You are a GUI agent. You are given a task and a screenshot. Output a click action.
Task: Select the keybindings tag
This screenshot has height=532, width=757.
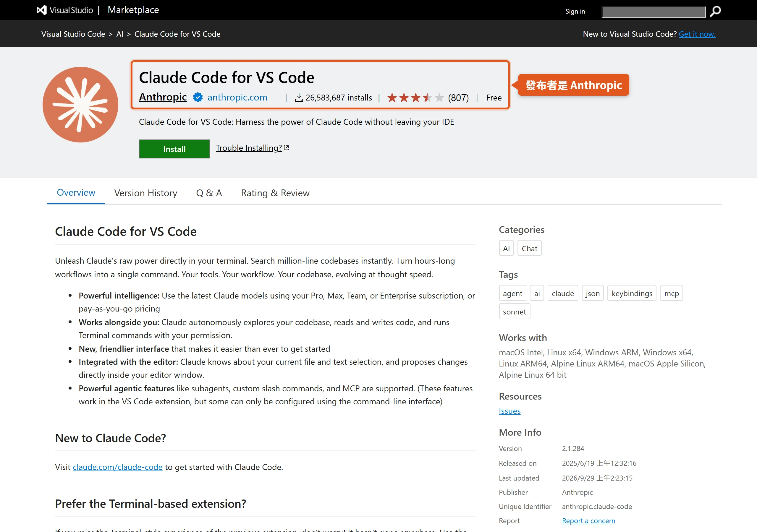pos(632,293)
